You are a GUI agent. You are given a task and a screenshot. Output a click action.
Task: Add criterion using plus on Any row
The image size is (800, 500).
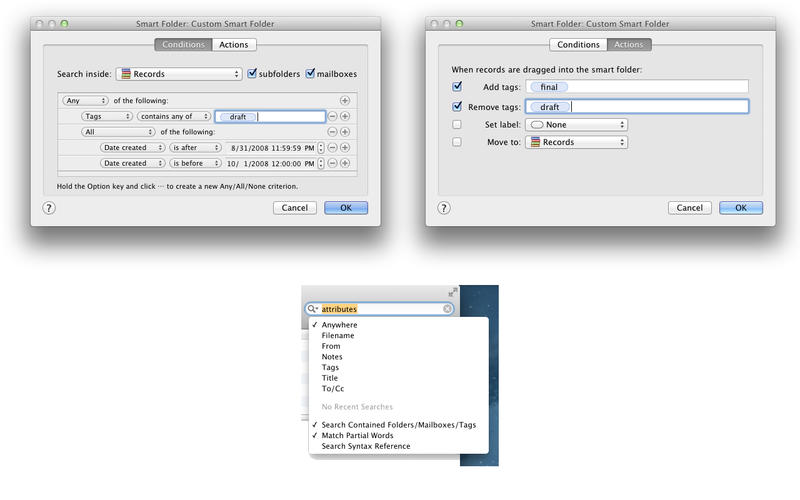[345, 101]
